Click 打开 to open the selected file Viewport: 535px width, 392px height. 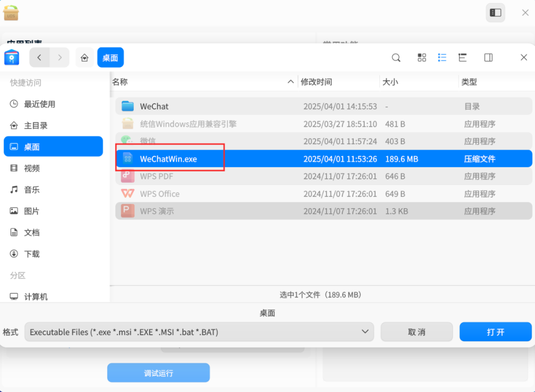pos(495,332)
